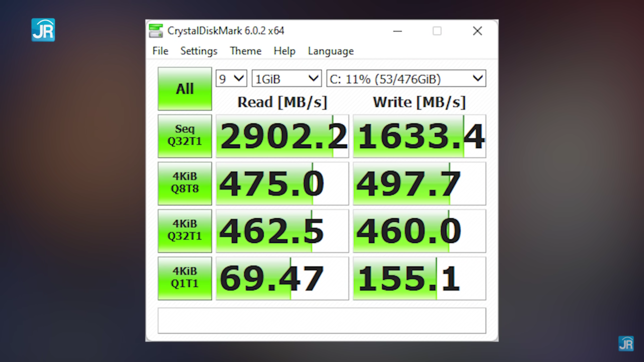Select the Seq Q32T1 read result value

[x=282, y=136]
